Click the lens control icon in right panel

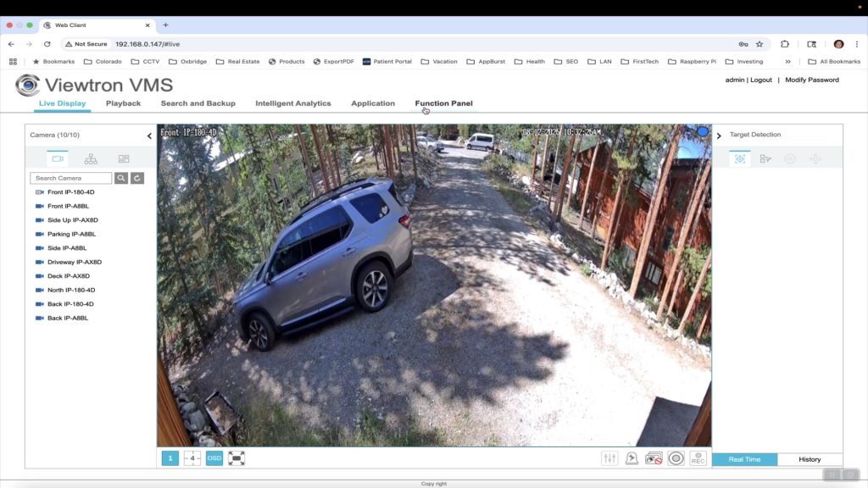[x=790, y=159]
